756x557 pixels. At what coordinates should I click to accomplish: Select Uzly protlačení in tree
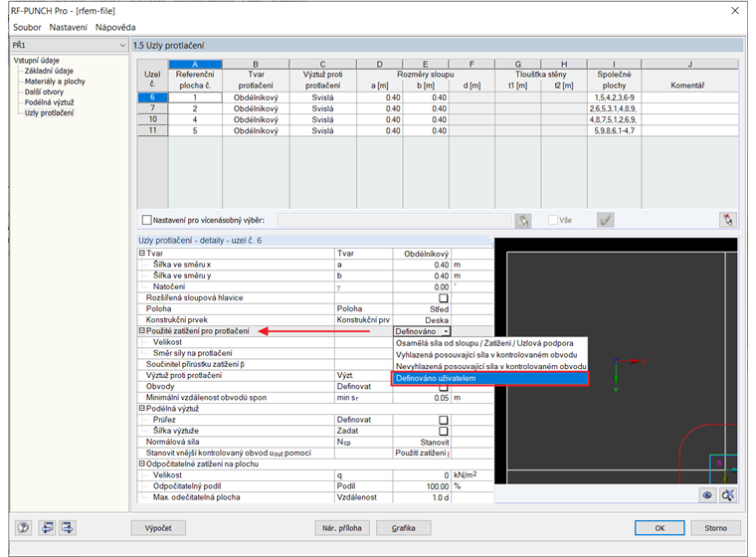point(49,112)
